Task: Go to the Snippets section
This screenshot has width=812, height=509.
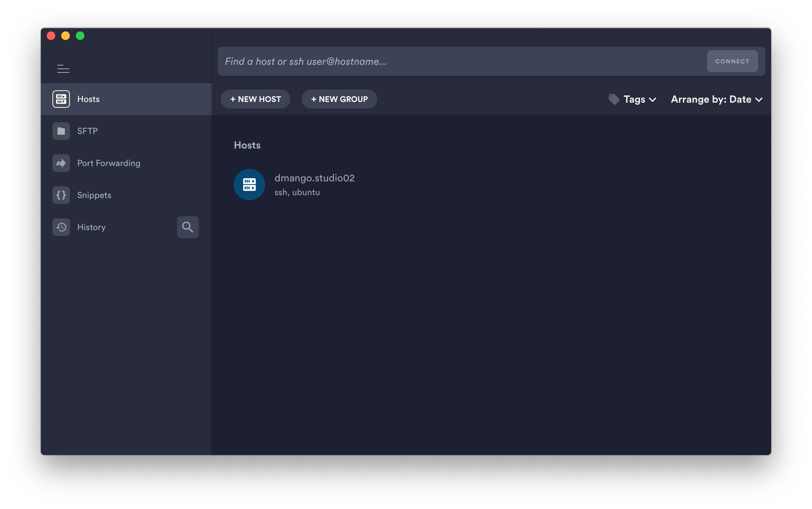Action: [94, 195]
